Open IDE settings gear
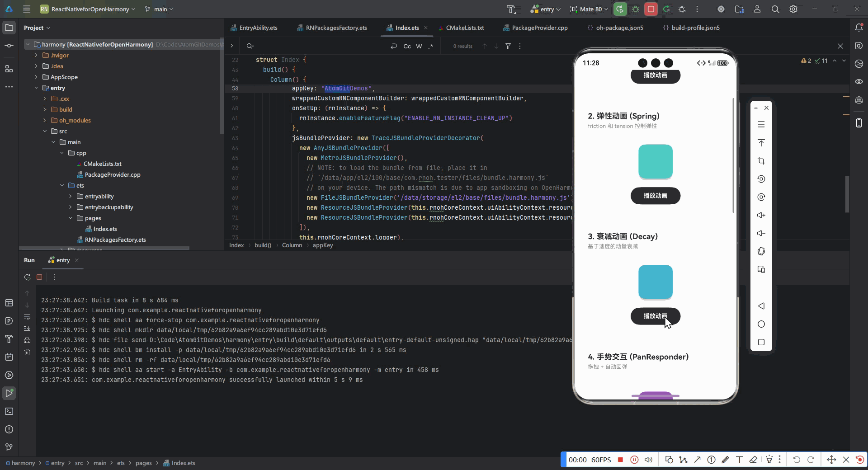The height and width of the screenshot is (470, 868). tap(793, 9)
